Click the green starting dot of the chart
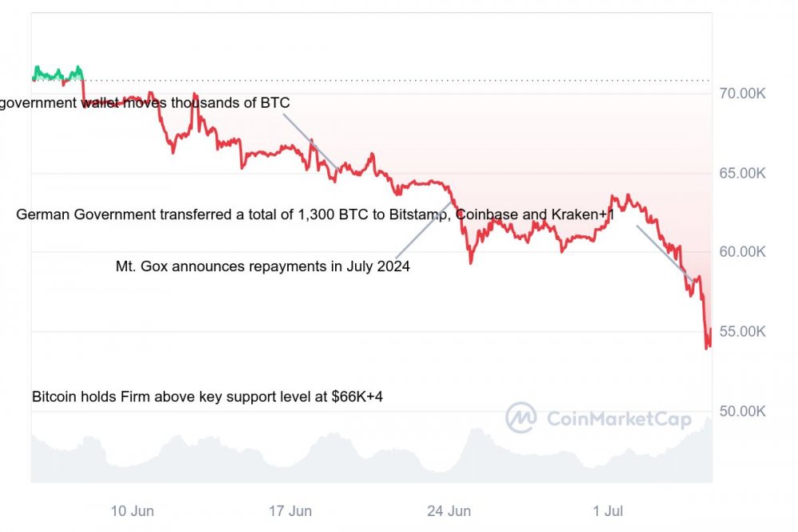This screenshot has width=798, height=532. pyautogui.click(x=34, y=78)
